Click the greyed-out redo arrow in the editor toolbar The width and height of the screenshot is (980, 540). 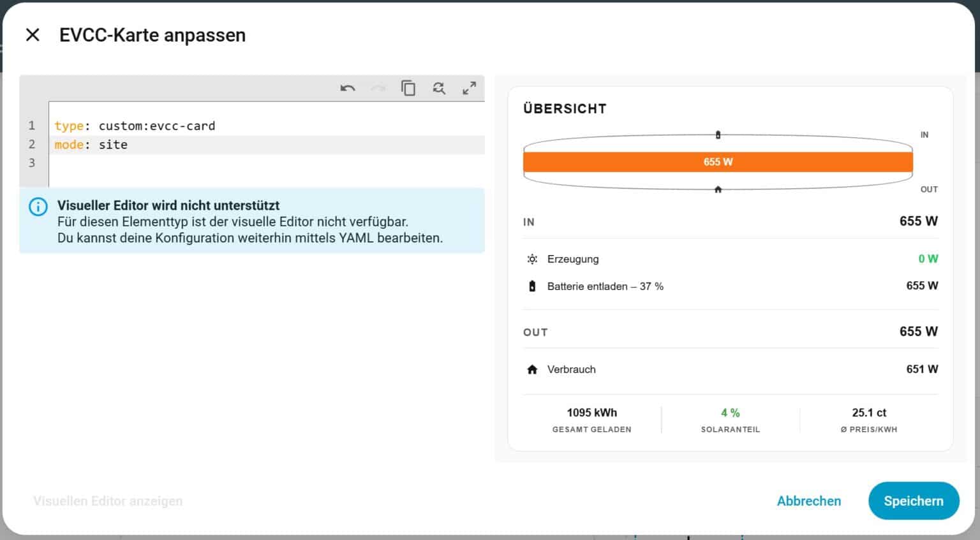[x=378, y=88]
